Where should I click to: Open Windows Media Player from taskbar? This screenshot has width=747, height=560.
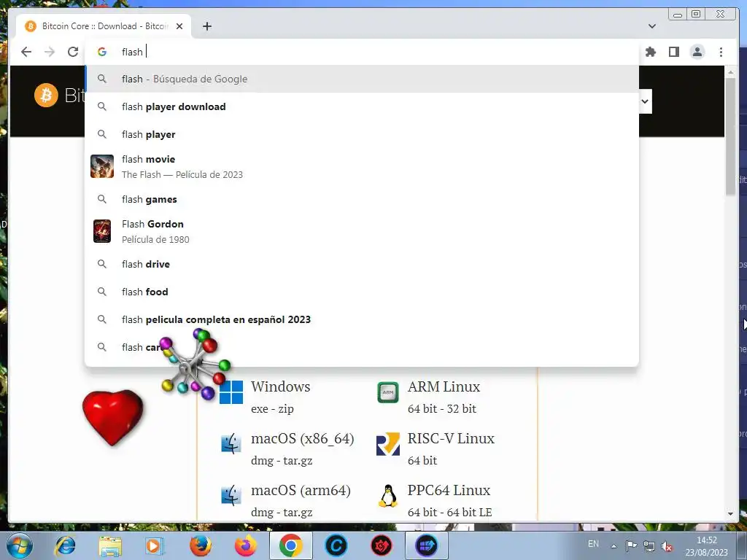[x=155, y=545]
